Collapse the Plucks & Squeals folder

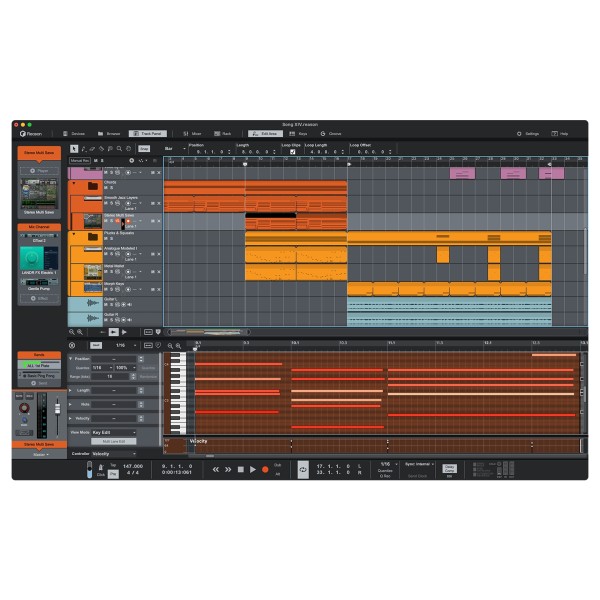(x=74, y=234)
